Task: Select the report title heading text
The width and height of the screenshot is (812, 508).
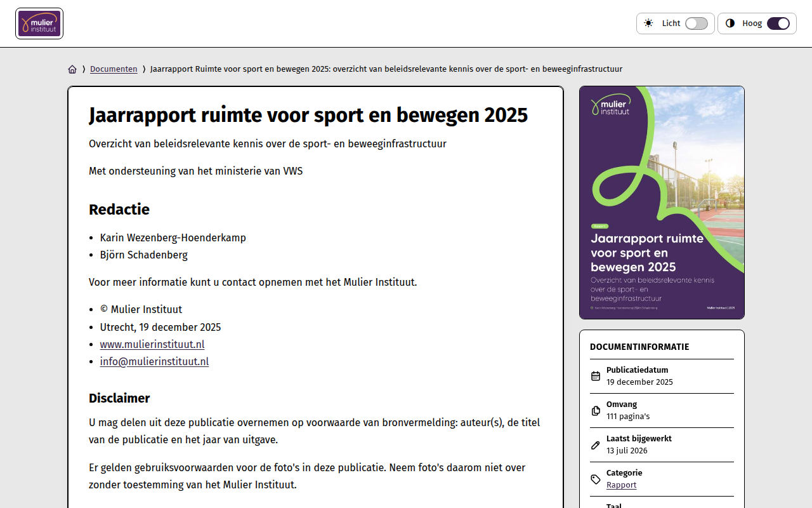Action: (308, 115)
